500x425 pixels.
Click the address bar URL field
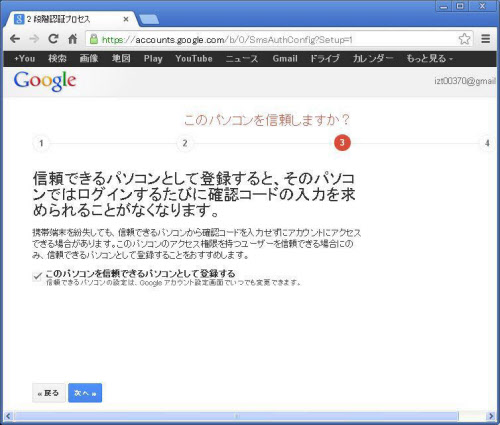tap(278, 39)
